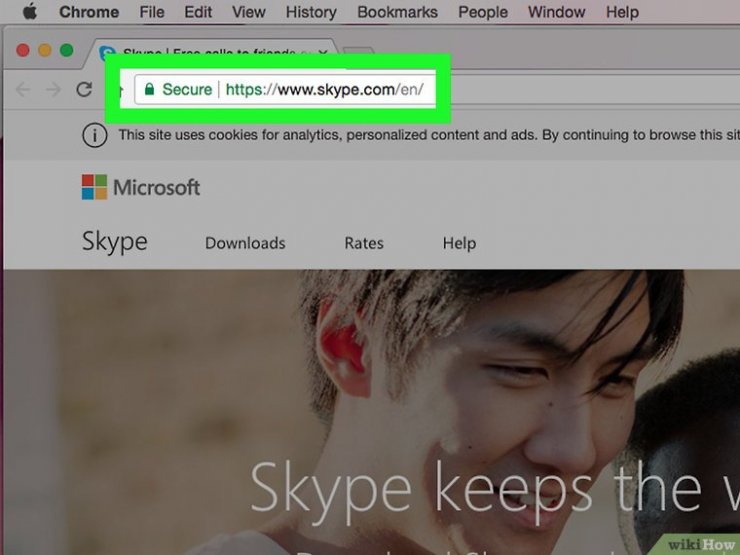This screenshot has width=740, height=555.
Task: Open the Apple menu
Action: click(30, 11)
